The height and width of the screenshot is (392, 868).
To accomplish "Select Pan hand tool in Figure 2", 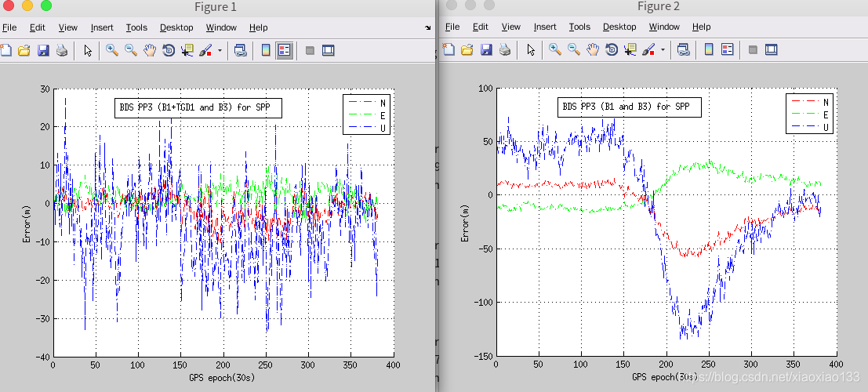I will click(x=593, y=50).
